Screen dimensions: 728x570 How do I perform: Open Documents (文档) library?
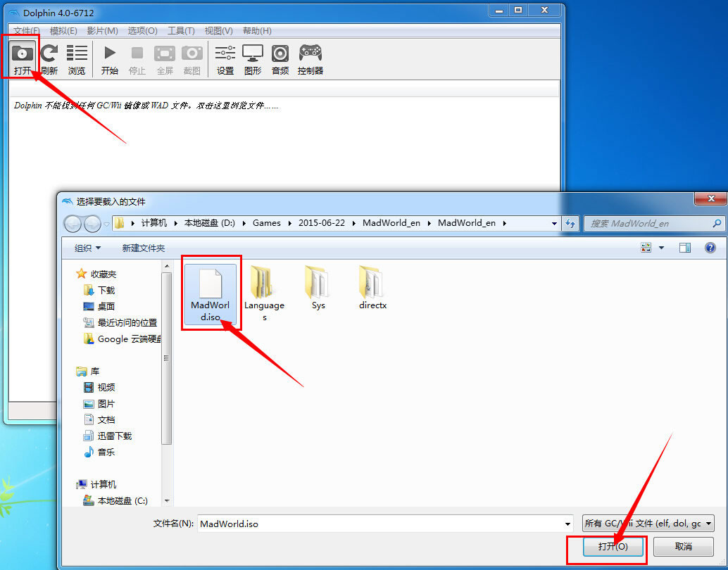(x=100, y=419)
